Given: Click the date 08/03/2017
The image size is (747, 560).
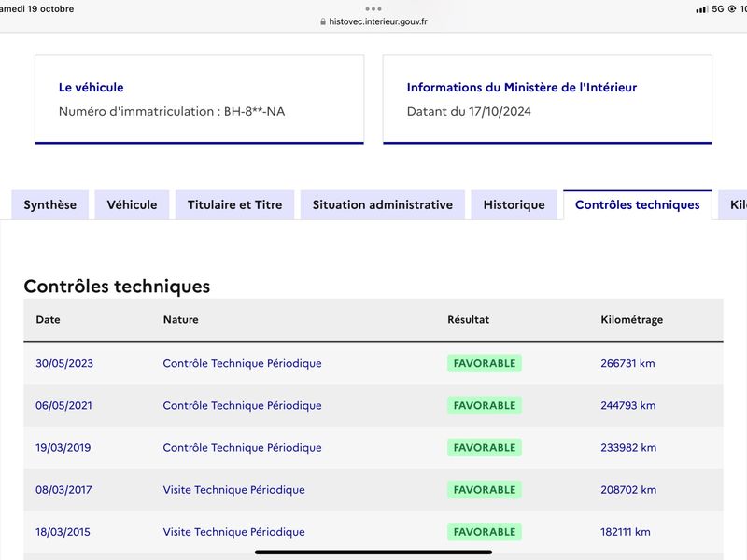Looking at the screenshot, I should pos(63,490).
